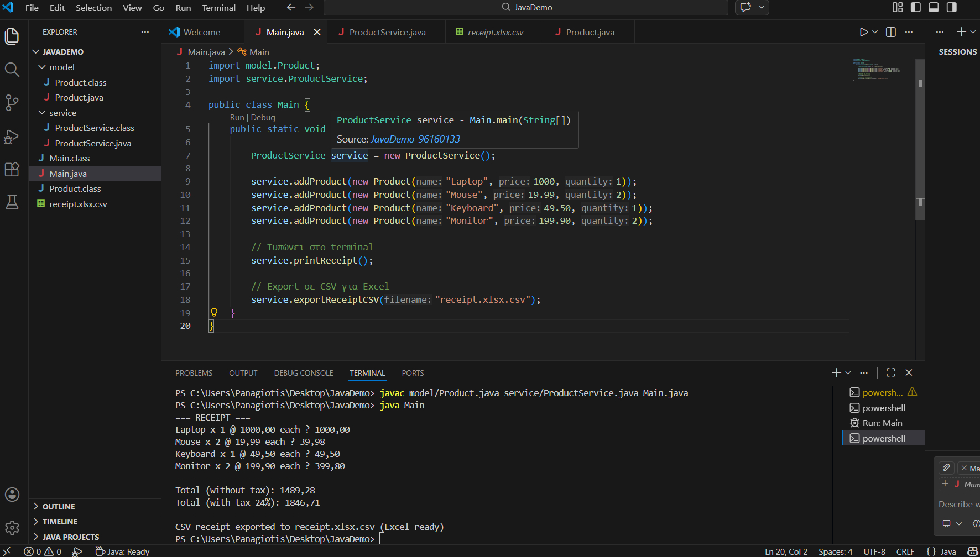Maximize the terminal panel size
This screenshot has width=980, height=557.
point(890,372)
